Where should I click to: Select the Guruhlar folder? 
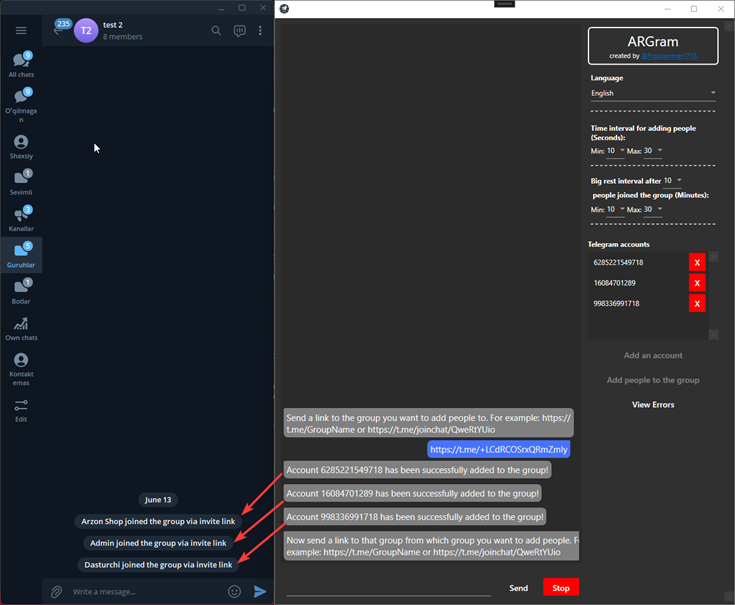coord(21,255)
